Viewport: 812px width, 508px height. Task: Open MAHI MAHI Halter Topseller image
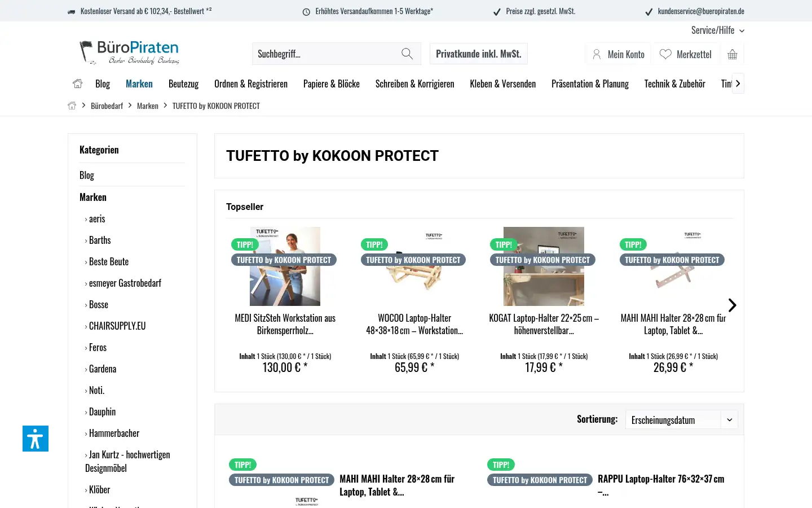pyautogui.click(x=673, y=266)
